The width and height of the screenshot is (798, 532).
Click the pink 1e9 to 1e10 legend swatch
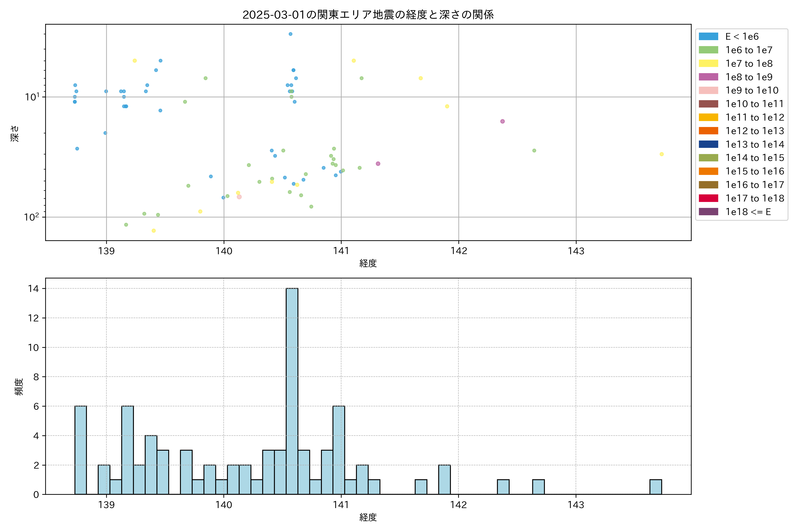coord(708,91)
